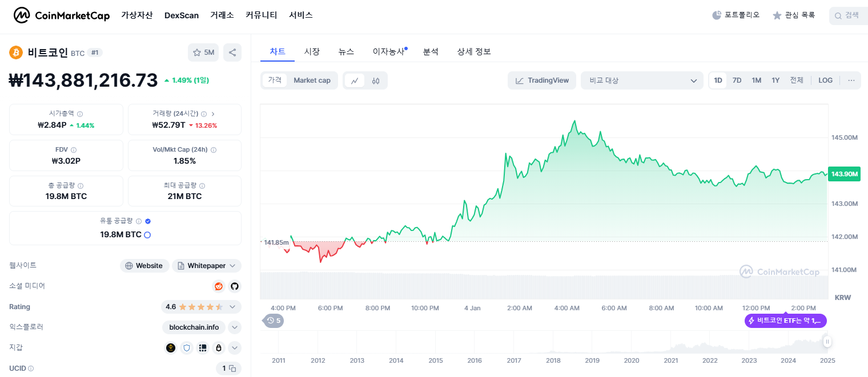Click the info icon next to 최대 공급량

pos(202,186)
